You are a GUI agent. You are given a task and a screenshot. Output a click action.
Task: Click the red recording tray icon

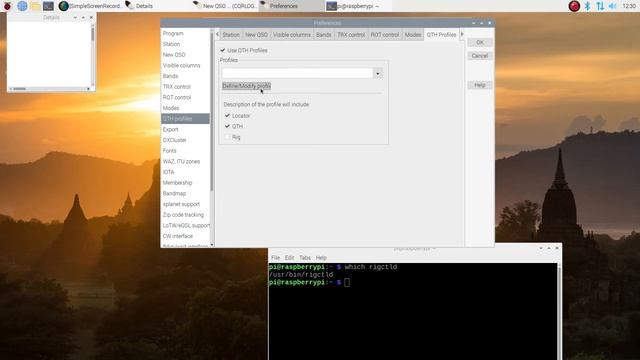pos(574,6)
